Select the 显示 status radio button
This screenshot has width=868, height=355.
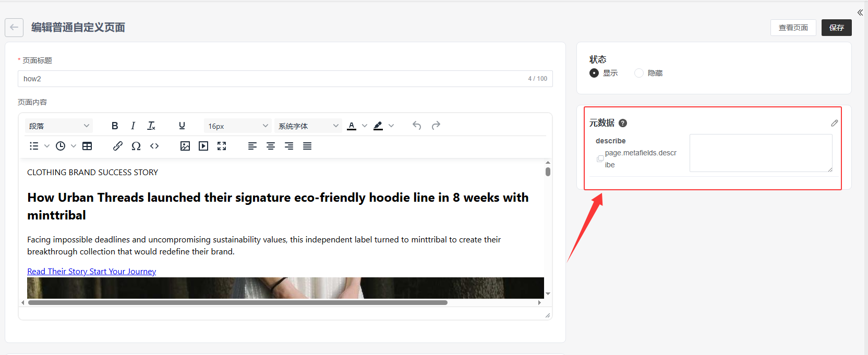click(x=594, y=73)
